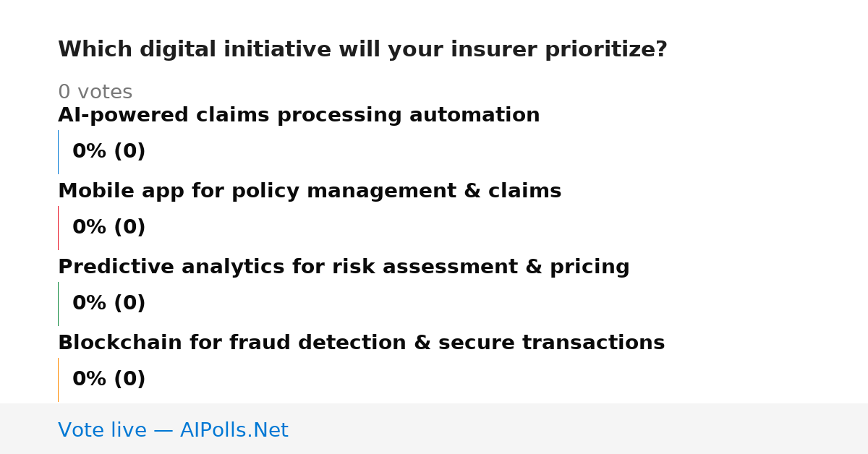The width and height of the screenshot is (868, 454).
Task: Click 0% (0) result for Blockchain
Action: (x=109, y=380)
